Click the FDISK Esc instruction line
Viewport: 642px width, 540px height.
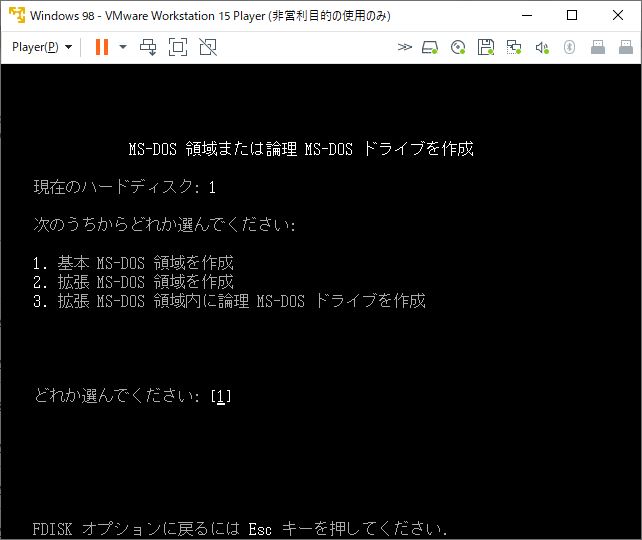tap(240, 529)
